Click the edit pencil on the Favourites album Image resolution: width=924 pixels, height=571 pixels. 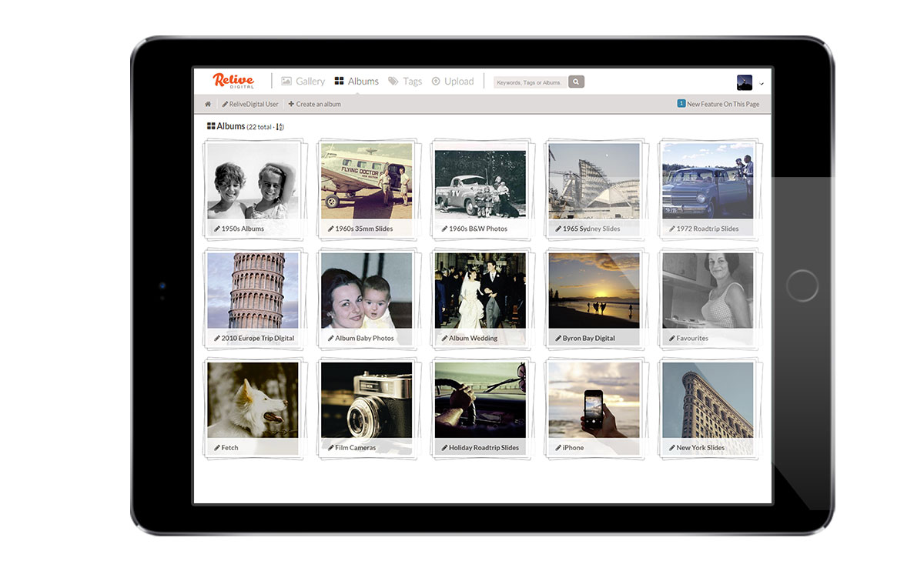point(673,338)
